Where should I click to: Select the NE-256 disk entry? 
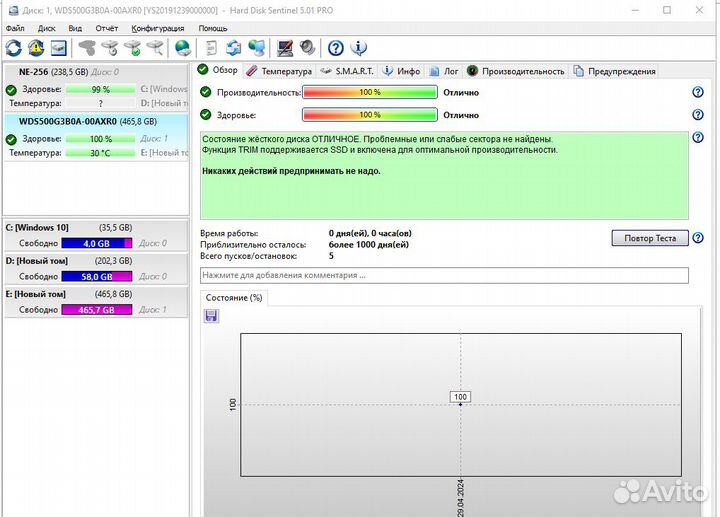pos(96,87)
